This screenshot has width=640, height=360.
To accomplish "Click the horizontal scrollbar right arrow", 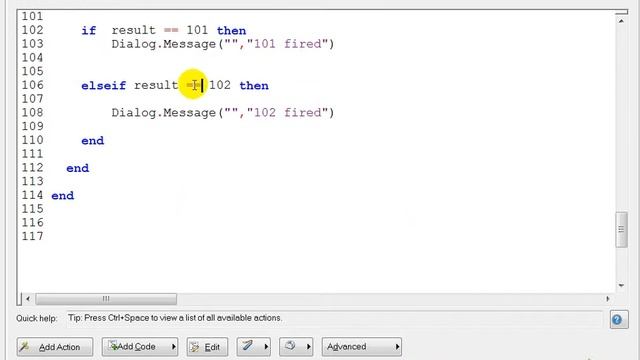I will pos(607,299).
